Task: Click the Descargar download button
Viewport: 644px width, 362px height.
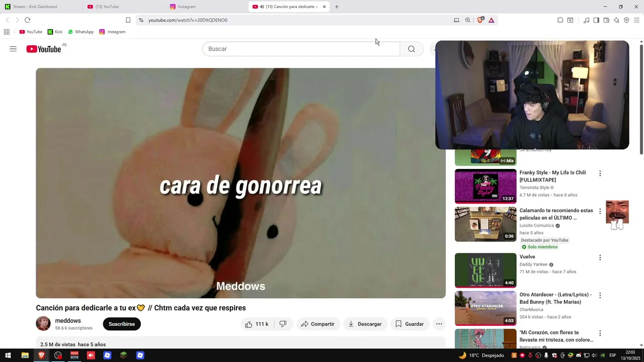Action: [x=365, y=324]
